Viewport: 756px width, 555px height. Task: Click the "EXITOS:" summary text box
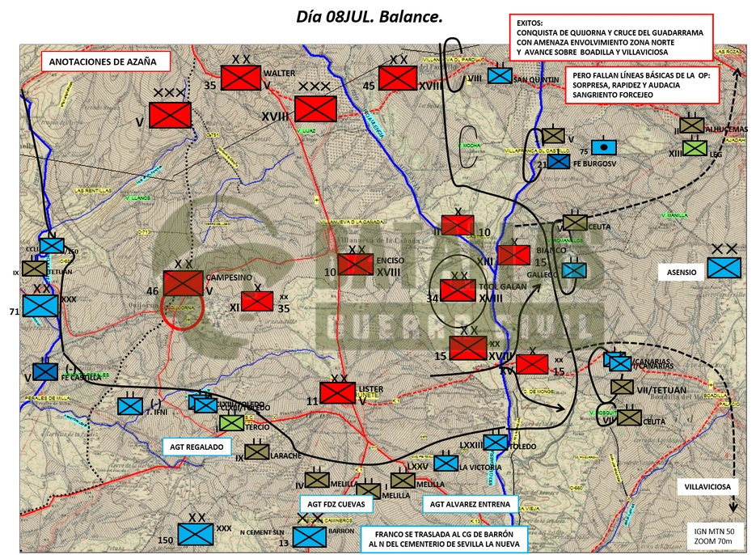tap(611, 37)
